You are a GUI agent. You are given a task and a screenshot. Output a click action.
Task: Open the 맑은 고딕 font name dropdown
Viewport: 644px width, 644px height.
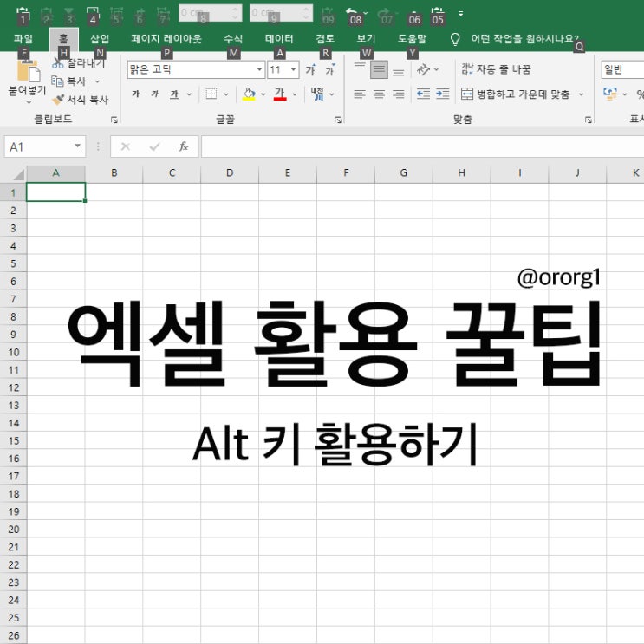(x=259, y=70)
